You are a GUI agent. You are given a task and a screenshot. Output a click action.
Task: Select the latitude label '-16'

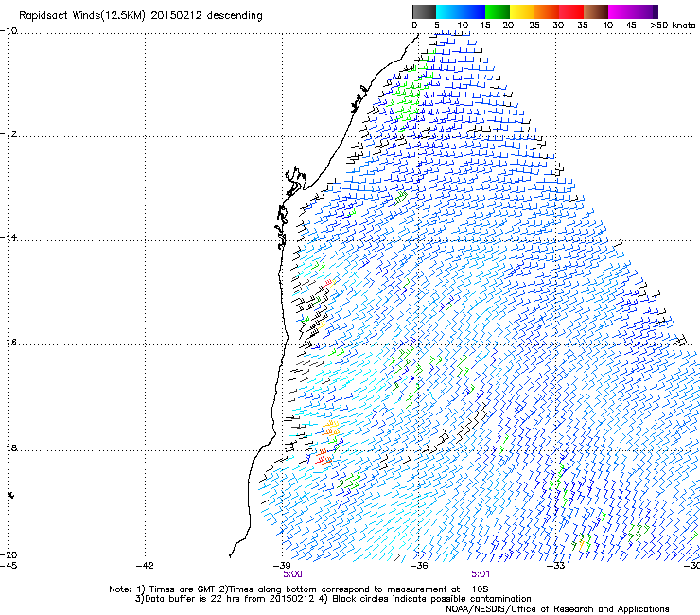click(x=9, y=343)
